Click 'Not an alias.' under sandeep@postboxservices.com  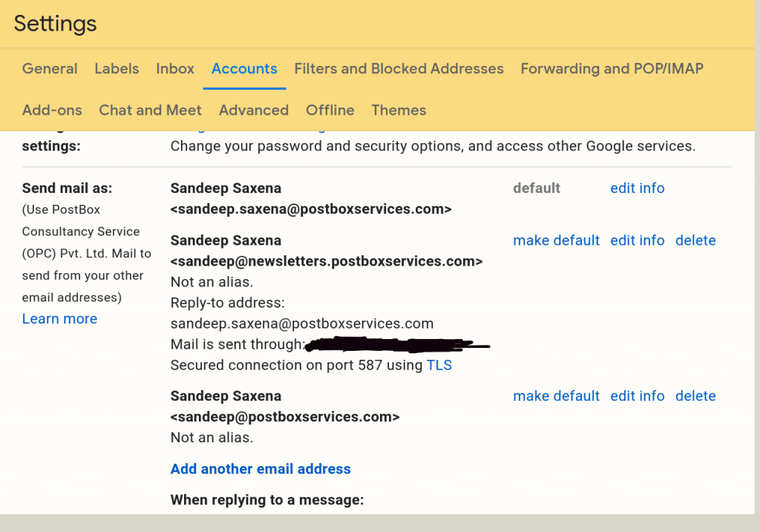pos(212,438)
